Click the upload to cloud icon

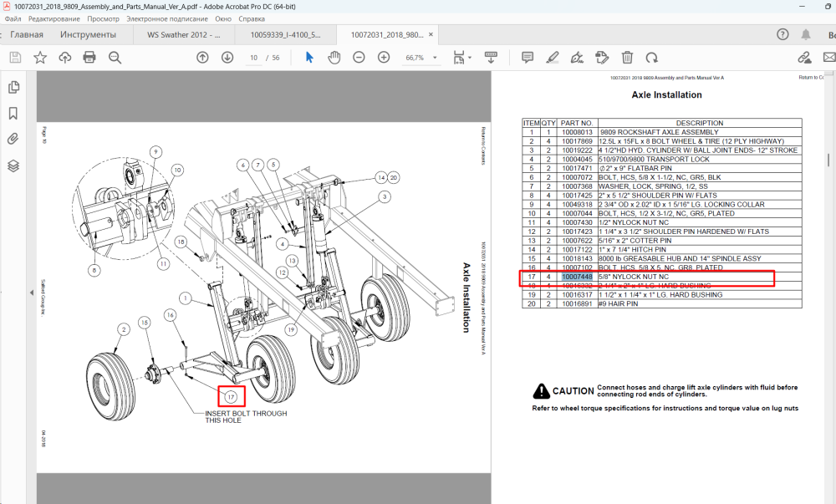coord(65,58)
